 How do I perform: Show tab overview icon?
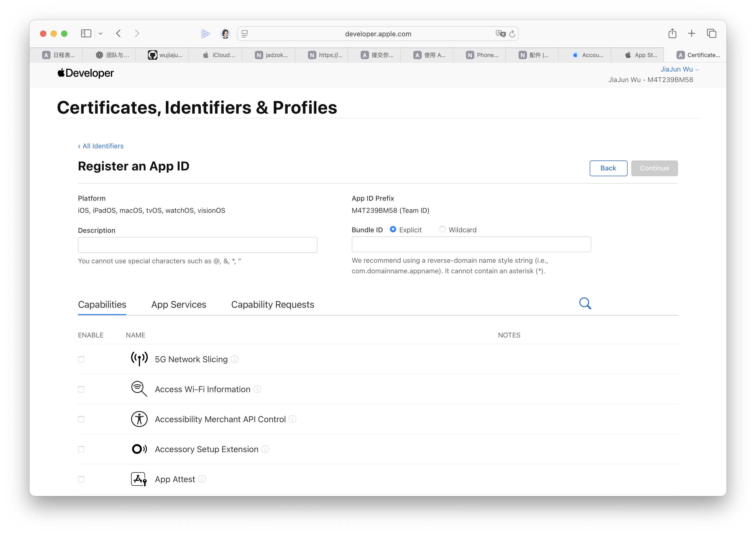(x=711, y=33)
